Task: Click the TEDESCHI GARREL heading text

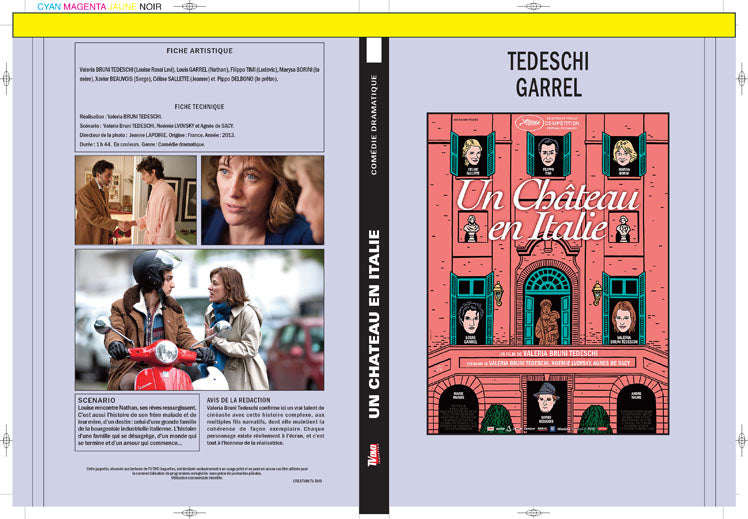Action: point(548,74)
